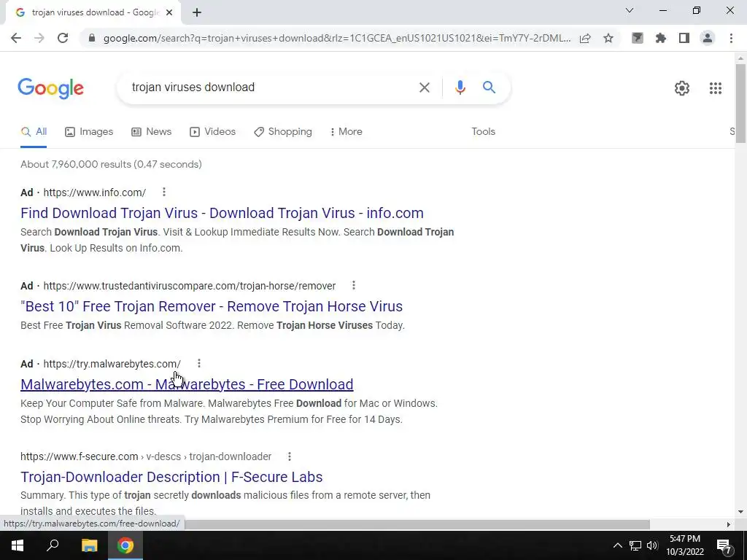
Task: Click the Google logo
Action: 51,88
